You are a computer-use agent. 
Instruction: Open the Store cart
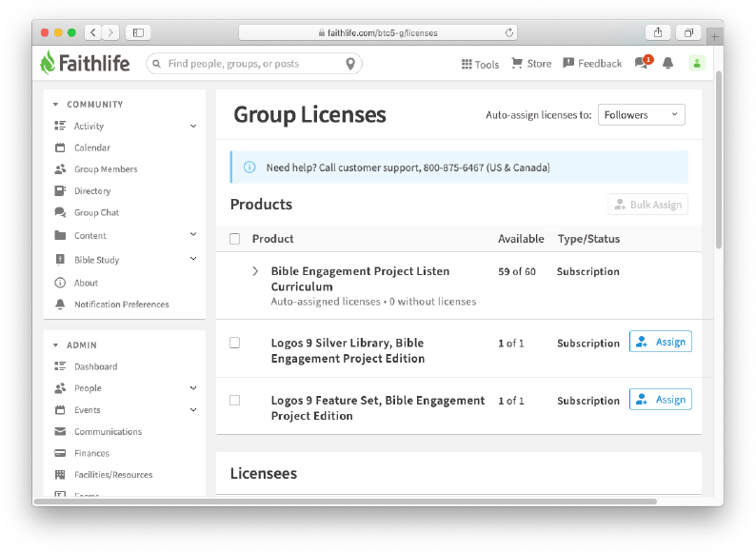tap(531, 64)
